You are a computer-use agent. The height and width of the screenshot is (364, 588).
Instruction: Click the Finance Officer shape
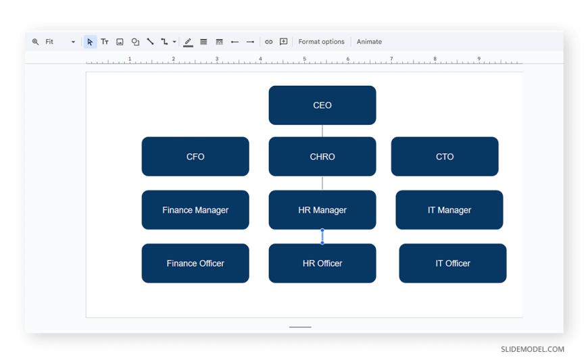[x=195, y=263]
